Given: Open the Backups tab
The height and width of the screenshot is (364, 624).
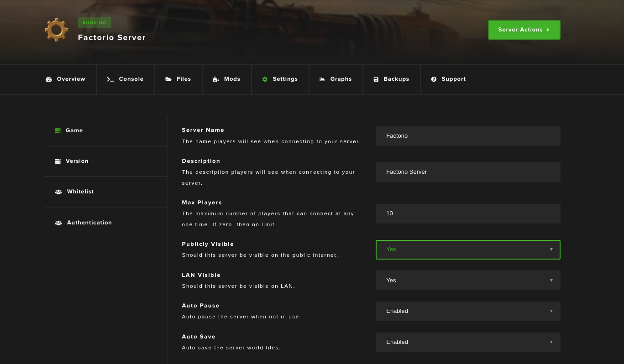Looking at the screenshot, I should click(392, 79).
